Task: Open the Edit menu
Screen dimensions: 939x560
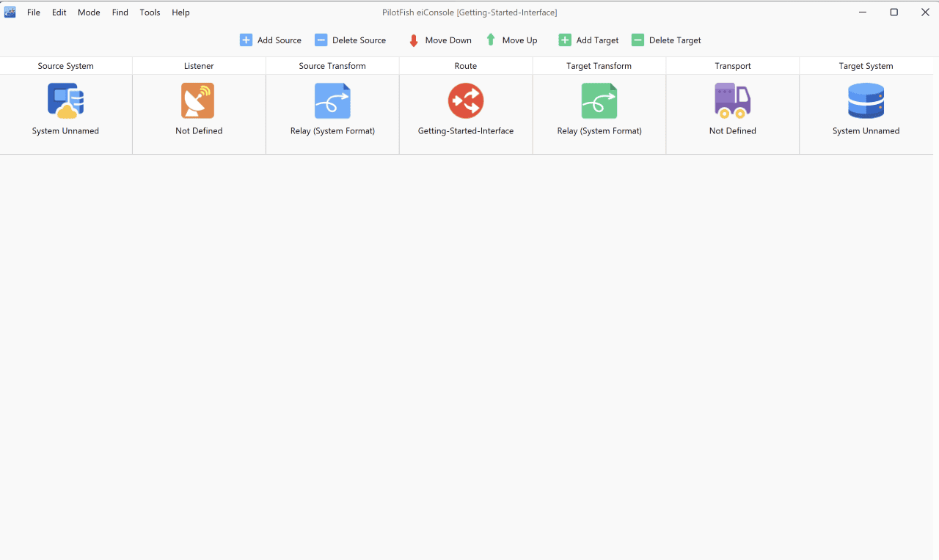Action: click(x=59, y=12)
